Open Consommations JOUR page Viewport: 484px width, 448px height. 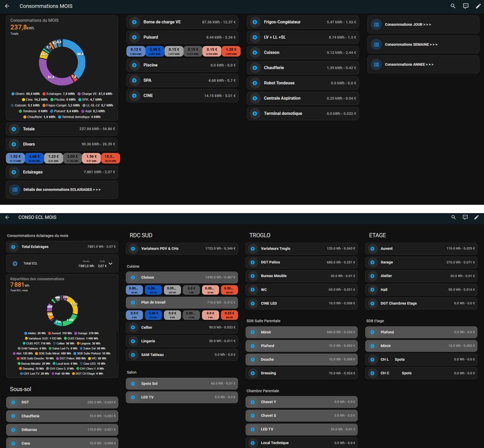[423, 25]
